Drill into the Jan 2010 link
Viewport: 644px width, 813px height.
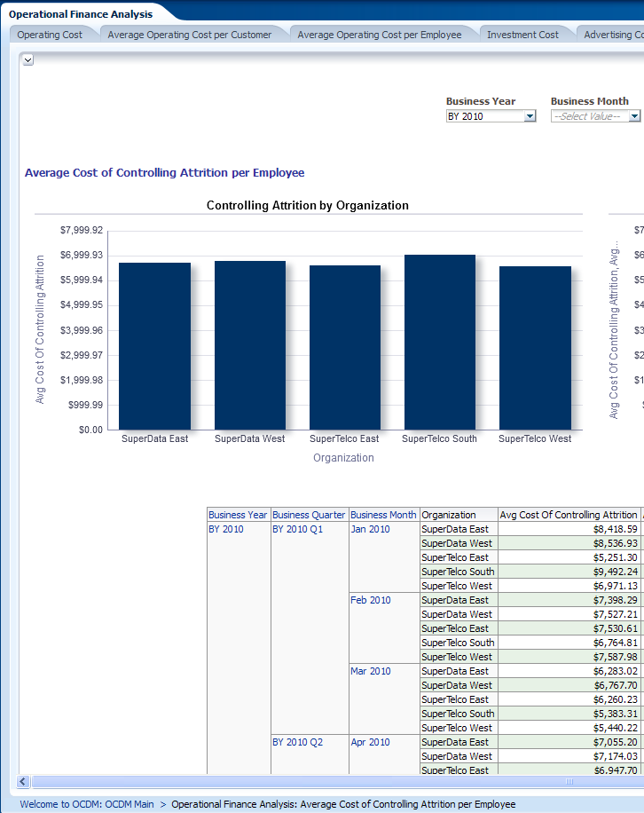tap(370, 529)
